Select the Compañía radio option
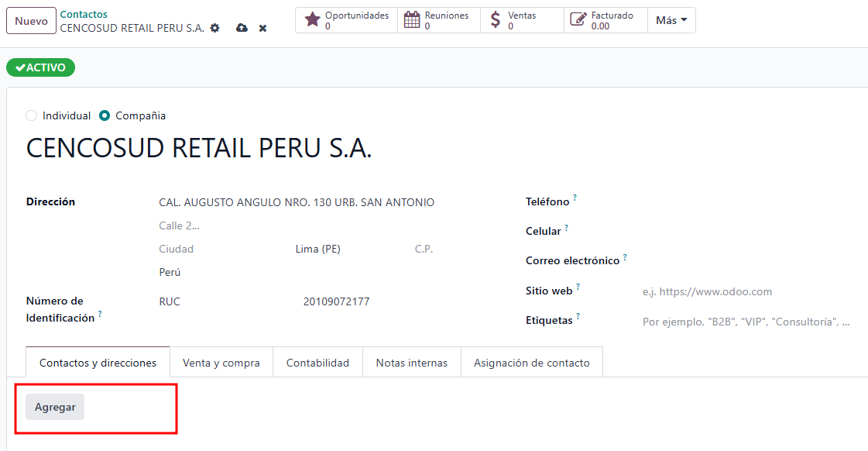Screen dimensions: 868x451 pyautogui.click(x=105, y=115)
